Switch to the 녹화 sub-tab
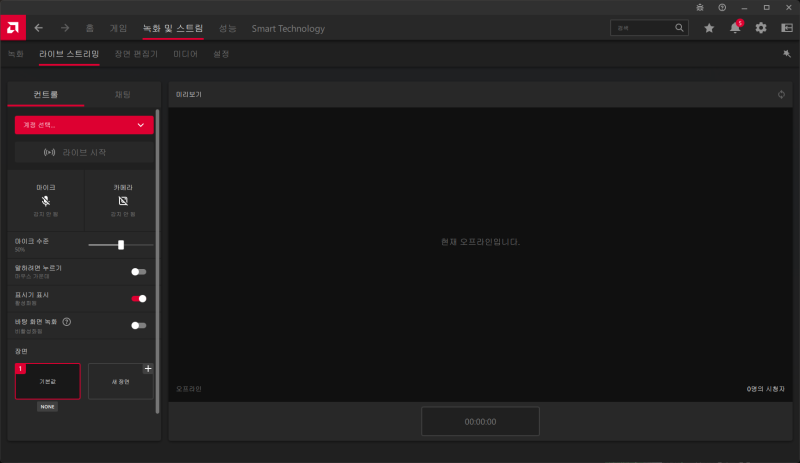The image size is (800, 463). tap(16, 54)
